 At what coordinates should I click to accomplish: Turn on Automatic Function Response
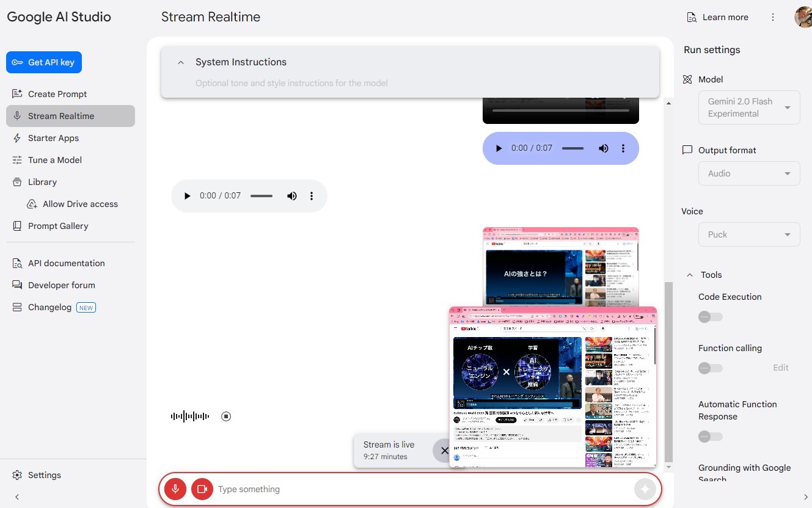click(710, 437)
